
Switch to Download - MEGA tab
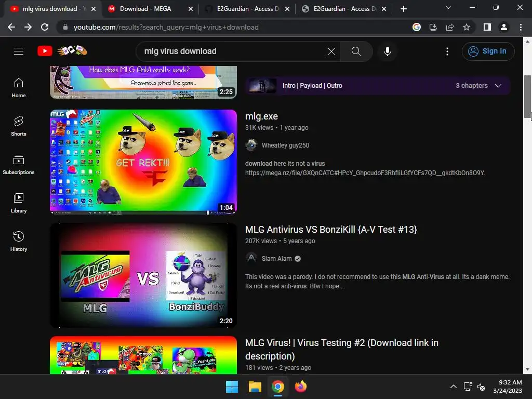150,9
